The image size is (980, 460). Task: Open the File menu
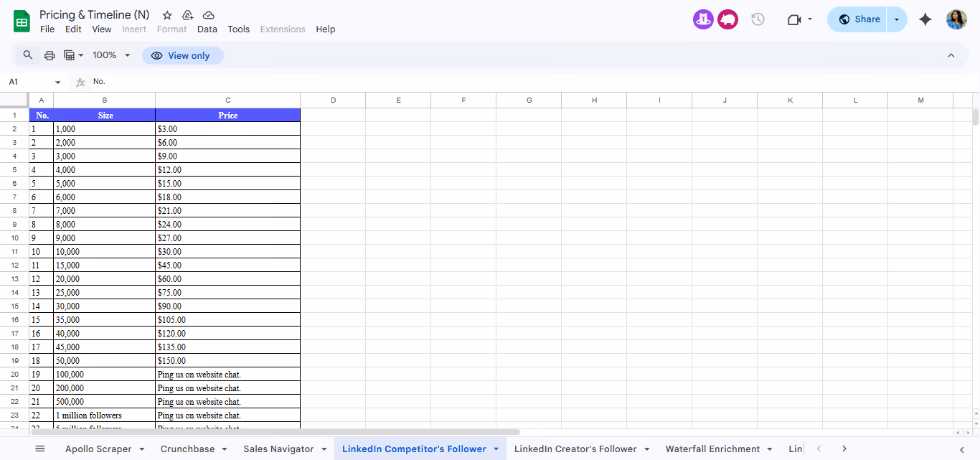coord(47,29)
